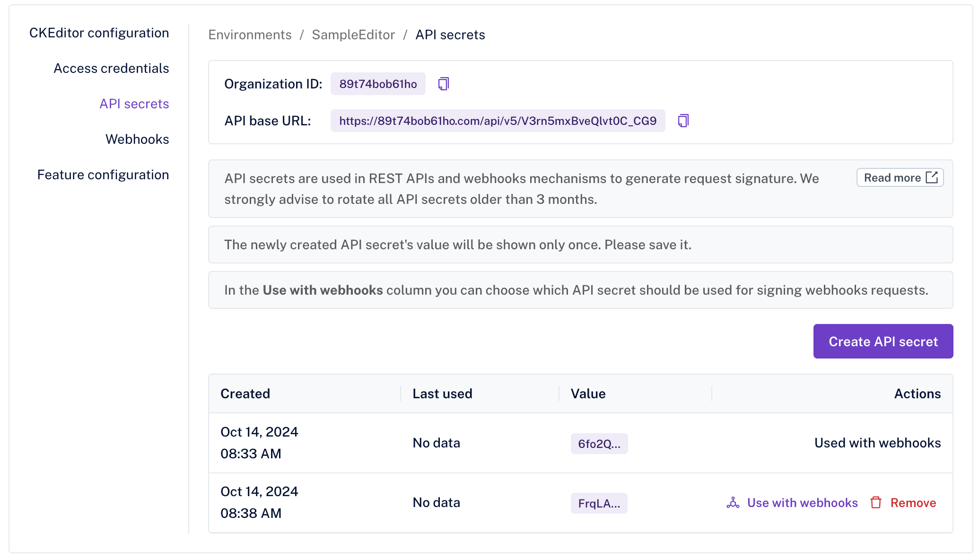Image resolution: width=979 pixels, height=560 pixels.
Task: Click Used with webhooks status text
Action: (877, 443)
